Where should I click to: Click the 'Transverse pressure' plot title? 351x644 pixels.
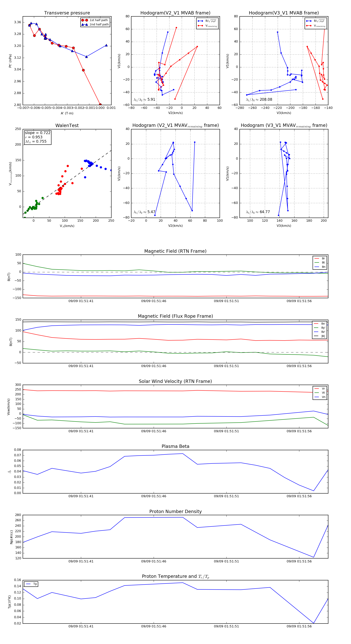tap(67, 13)
